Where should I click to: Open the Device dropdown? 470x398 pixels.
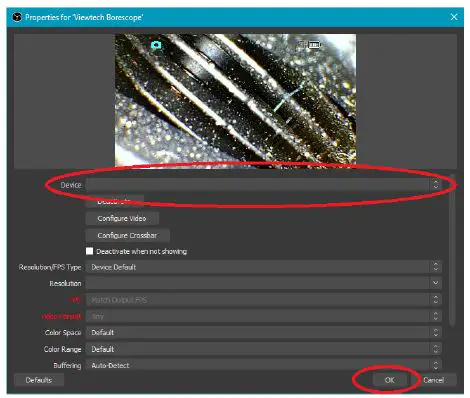click(x=263, y=185)
